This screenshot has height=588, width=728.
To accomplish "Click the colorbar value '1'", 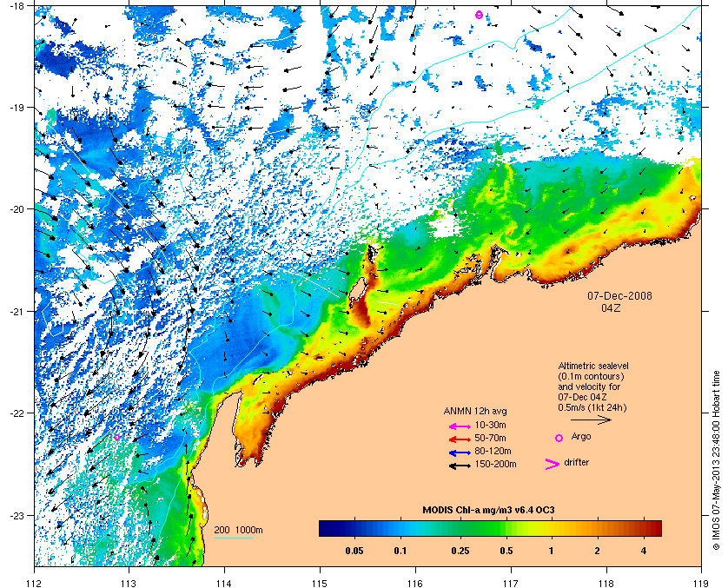I will click(551, 552).
